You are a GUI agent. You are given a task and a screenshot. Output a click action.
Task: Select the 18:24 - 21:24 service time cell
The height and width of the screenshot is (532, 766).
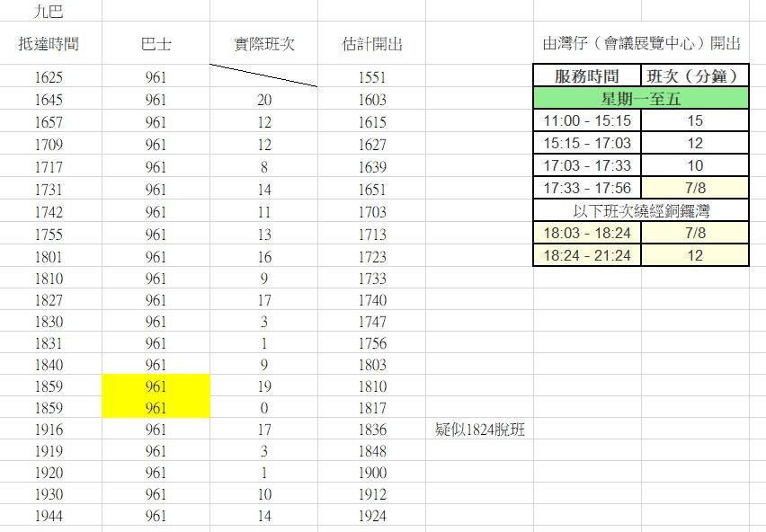pyautogui.click(x=587, y=255)
